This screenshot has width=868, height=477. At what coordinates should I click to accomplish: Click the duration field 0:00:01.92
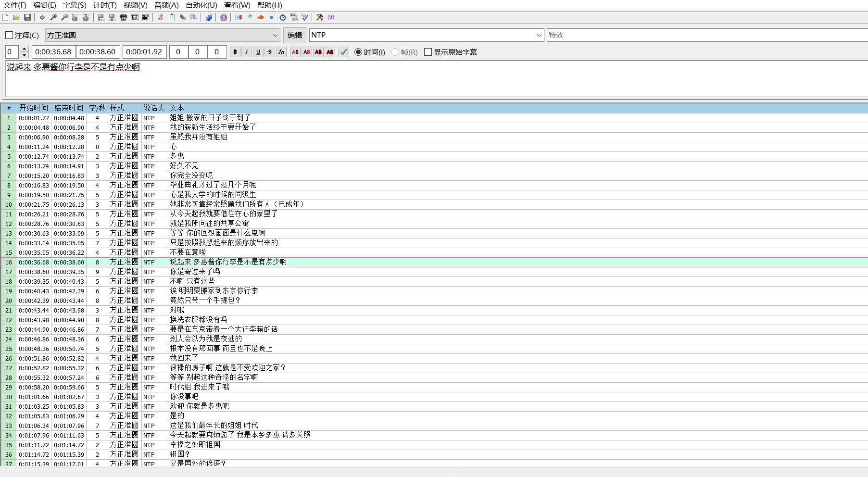tap(145, 52)
